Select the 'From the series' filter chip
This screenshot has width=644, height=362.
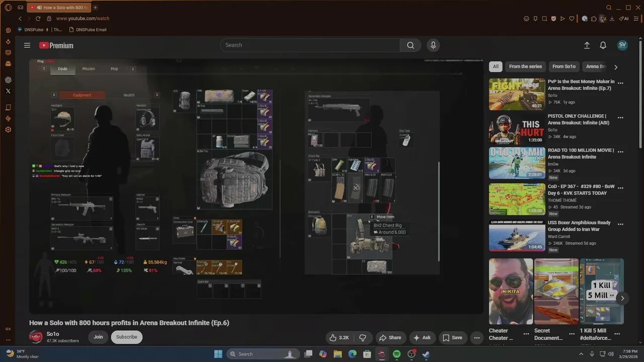tap(525, 66)
